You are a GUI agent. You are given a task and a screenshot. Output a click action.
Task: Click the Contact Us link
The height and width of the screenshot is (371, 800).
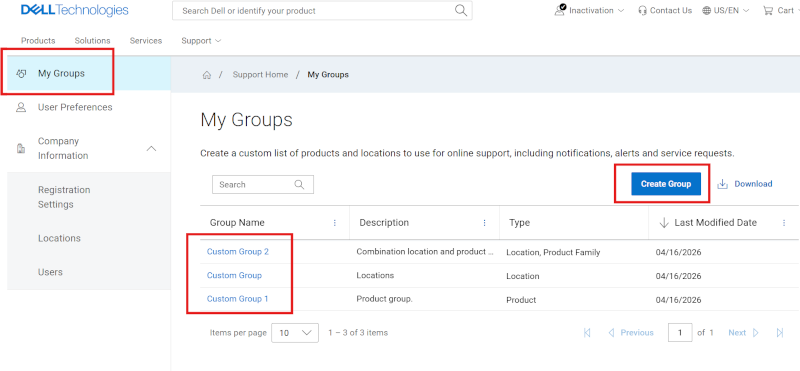671,11
